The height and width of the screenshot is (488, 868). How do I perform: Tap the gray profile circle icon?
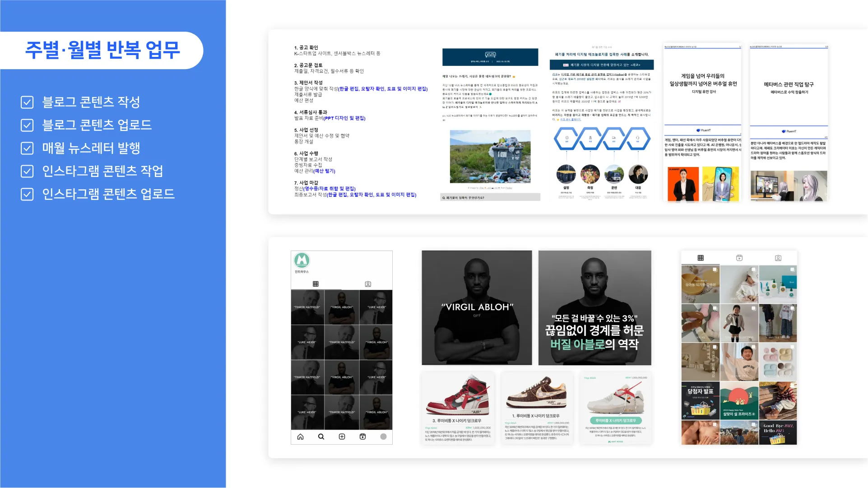[383, 437]
